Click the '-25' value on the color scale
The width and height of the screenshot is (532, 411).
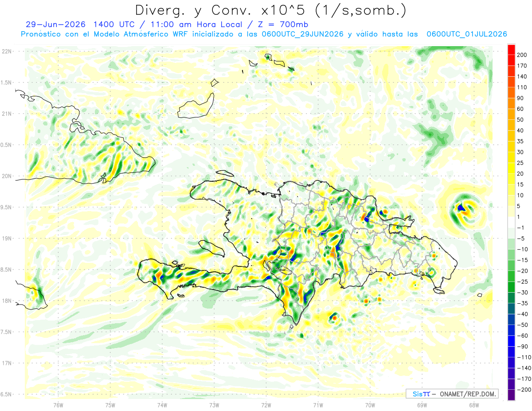pyautogui.click(x=523, y=282)
